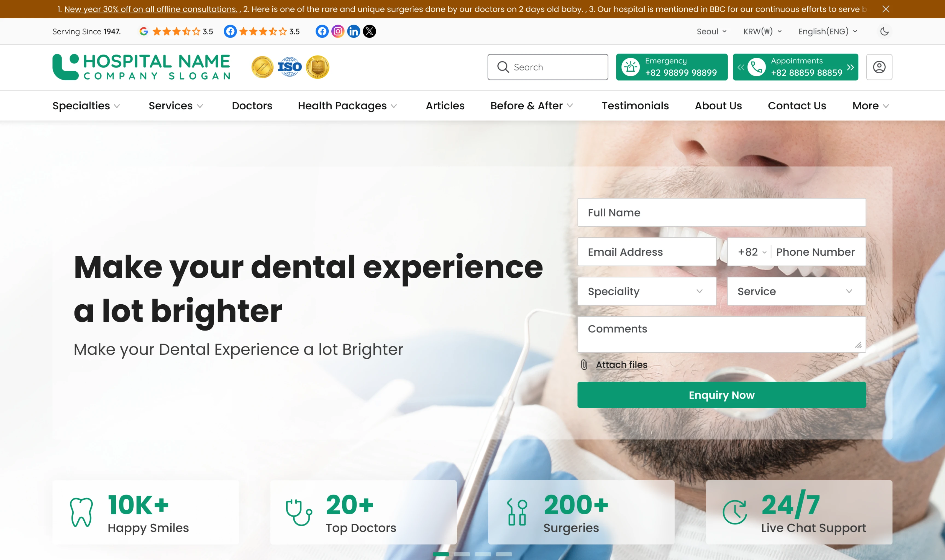Click the appointments phone handset icon
Screen dimensions: 945x560
coord(757,67)
